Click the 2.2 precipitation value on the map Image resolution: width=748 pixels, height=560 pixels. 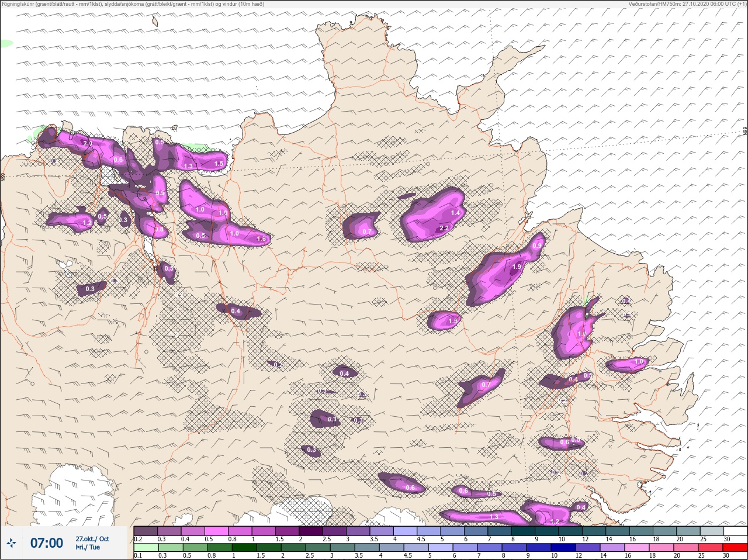tap(444, 228)
